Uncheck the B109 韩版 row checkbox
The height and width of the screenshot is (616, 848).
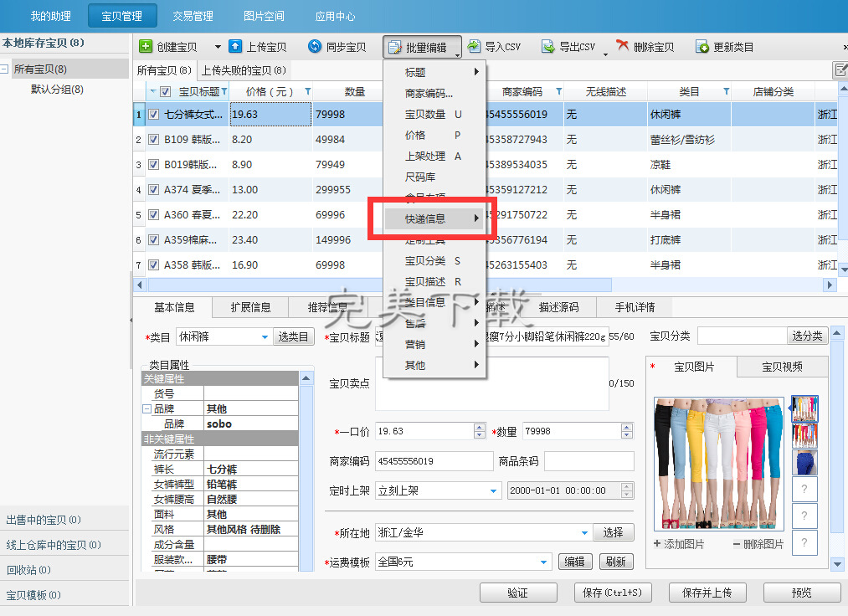[x=154, y=140]
